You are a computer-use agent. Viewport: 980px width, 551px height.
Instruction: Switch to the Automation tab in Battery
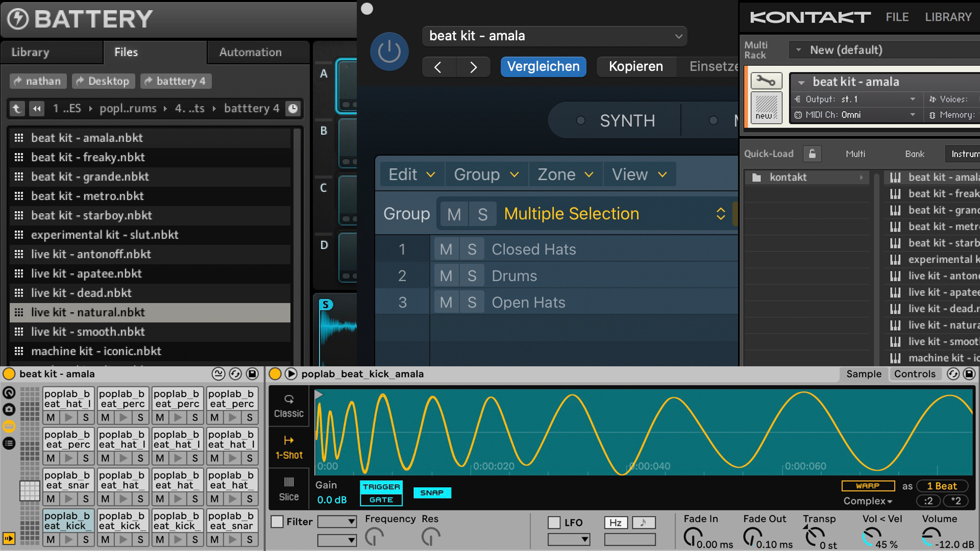click(x=250, y=52)
